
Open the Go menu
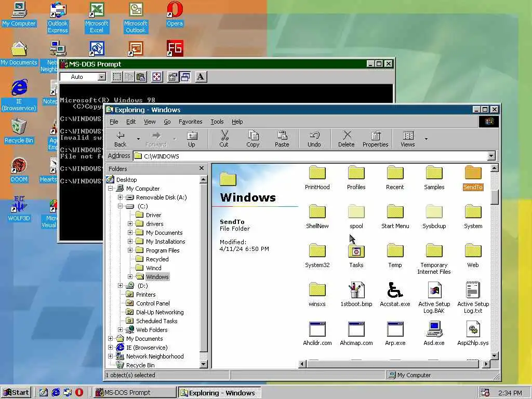pos(167,122)
